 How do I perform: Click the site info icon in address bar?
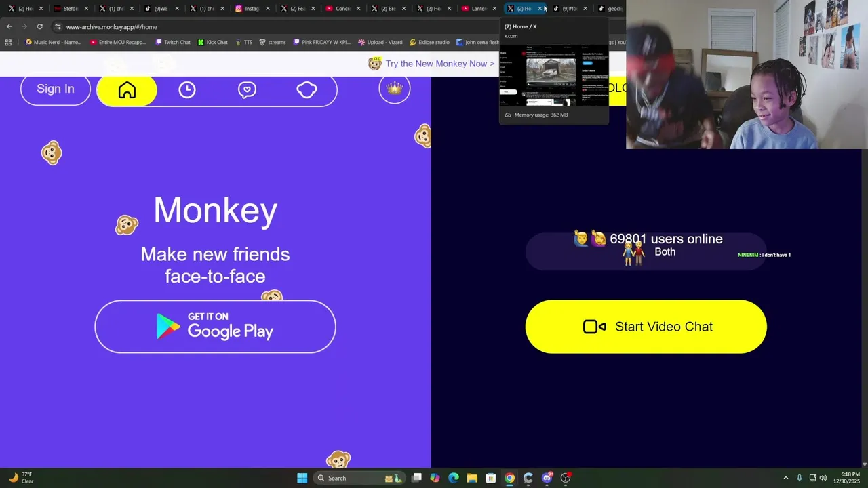pyautogui.click(x=58, y=26)
